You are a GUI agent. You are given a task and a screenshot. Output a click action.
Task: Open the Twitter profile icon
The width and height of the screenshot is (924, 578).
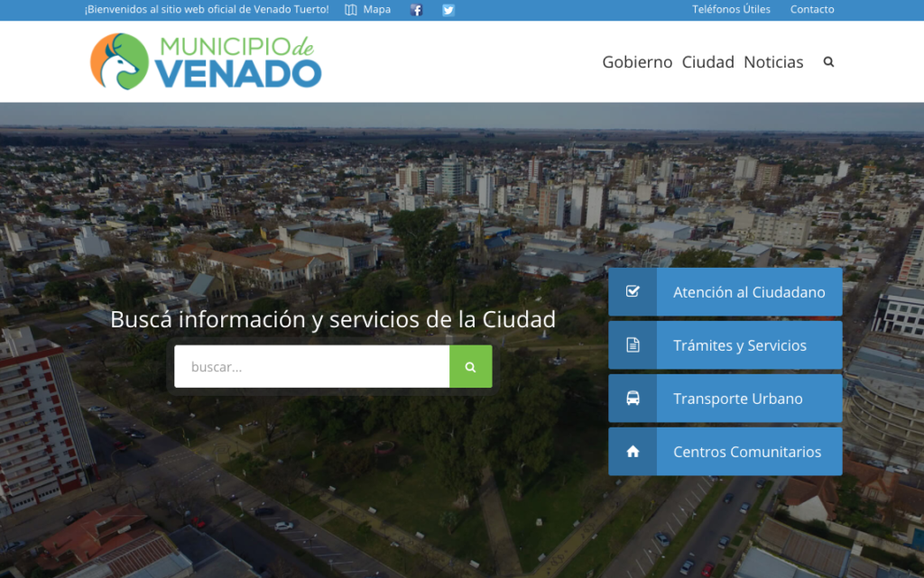pyautogui.click(x=448, y=10)
